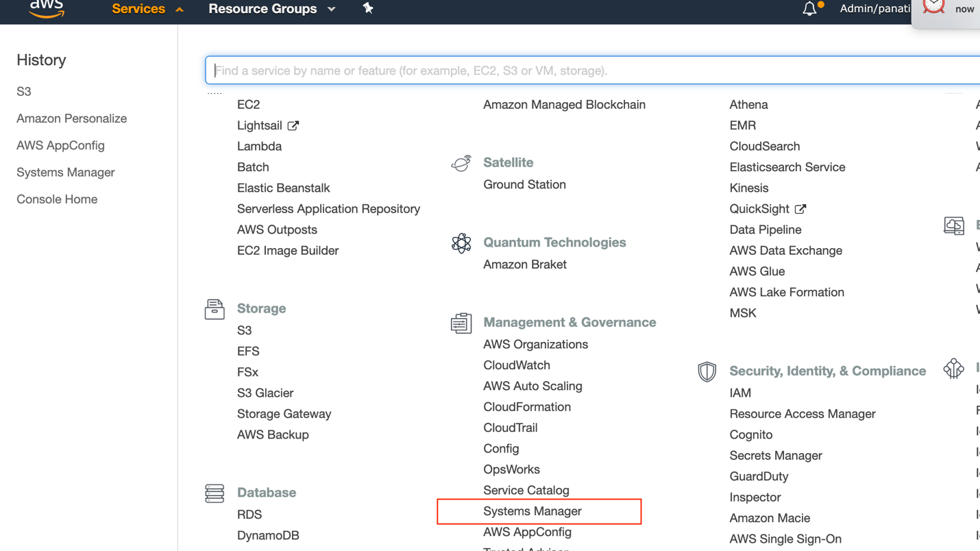
Task: Open Amazon Macie
Action: coord(770,518)
